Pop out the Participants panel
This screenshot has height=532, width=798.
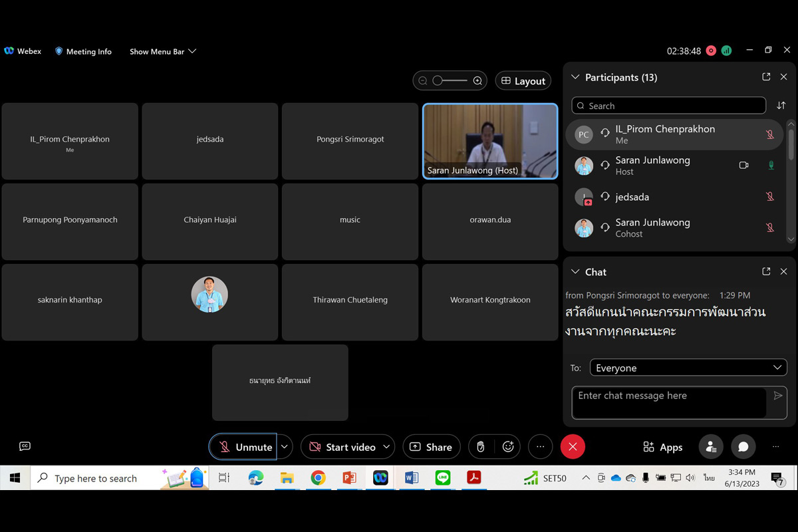click(766, 77)
